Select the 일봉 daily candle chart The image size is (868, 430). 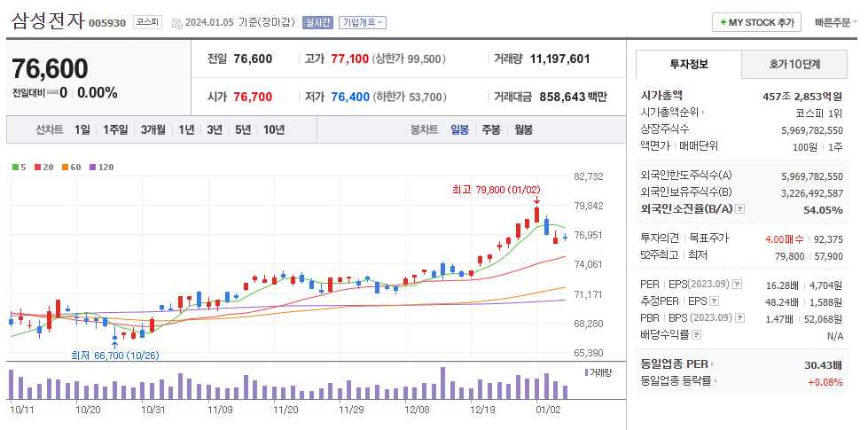coord(459,130)
